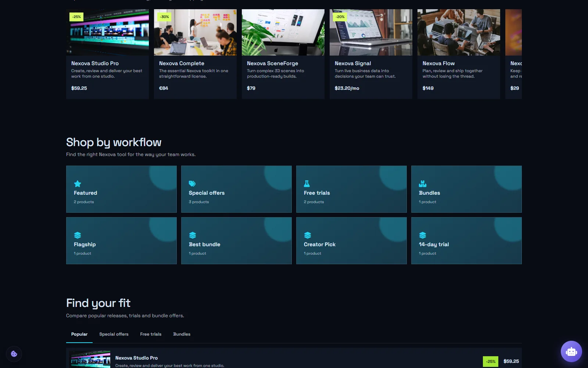588x368 pixels.
Task: Click the layers icon on Creator Pick card
Action: 308,235
